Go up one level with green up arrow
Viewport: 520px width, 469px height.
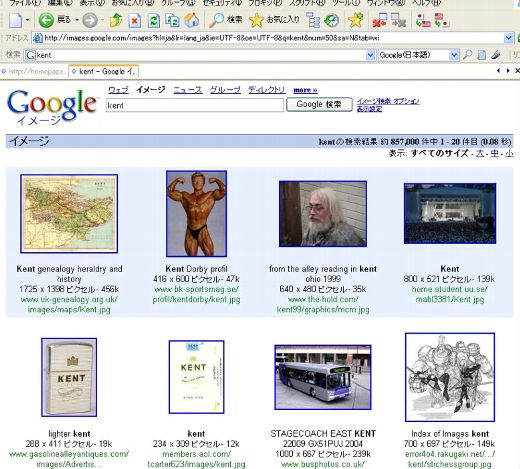coord(116,20)
